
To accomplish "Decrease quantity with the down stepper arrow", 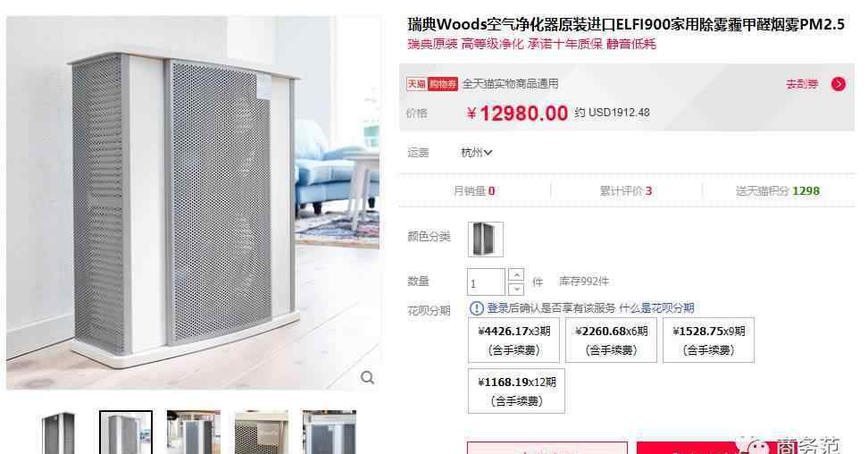I will pos(516,289).
